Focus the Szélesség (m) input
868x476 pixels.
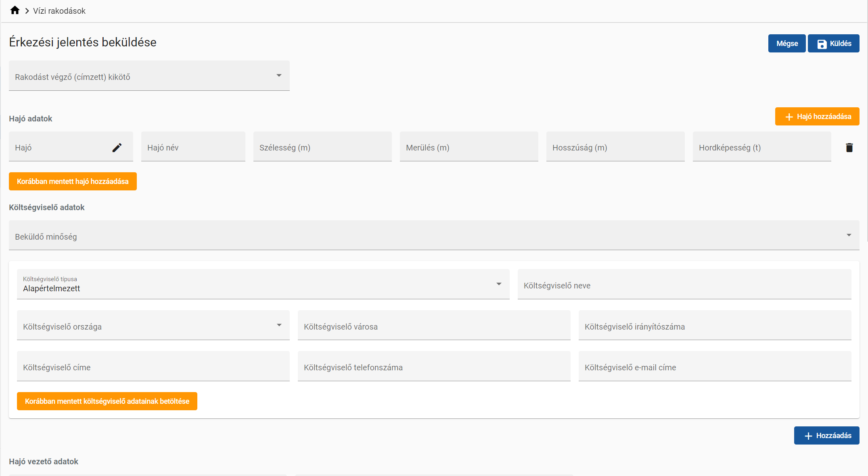[322, 147]
